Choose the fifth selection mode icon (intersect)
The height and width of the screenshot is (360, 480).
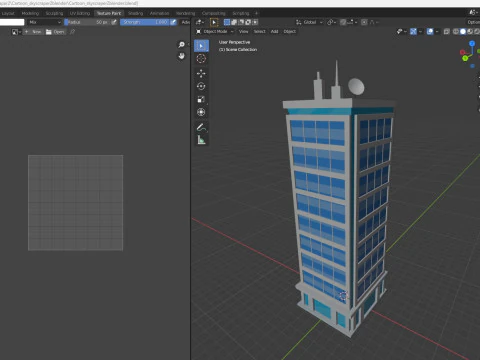[255, 22]
